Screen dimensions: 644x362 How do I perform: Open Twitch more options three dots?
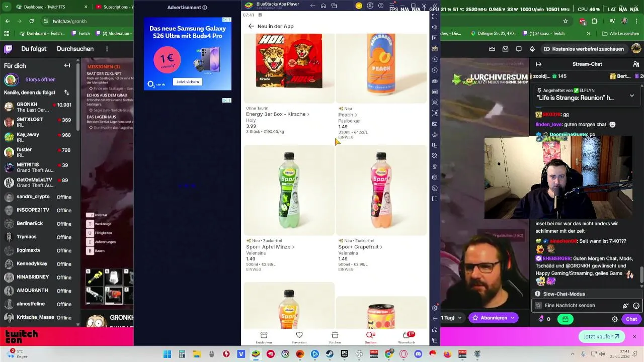107,49
